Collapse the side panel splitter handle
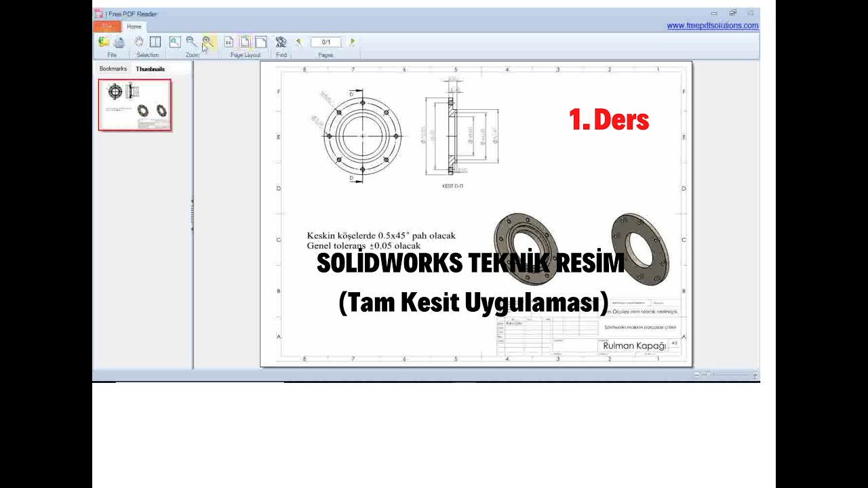 point(193,215)
